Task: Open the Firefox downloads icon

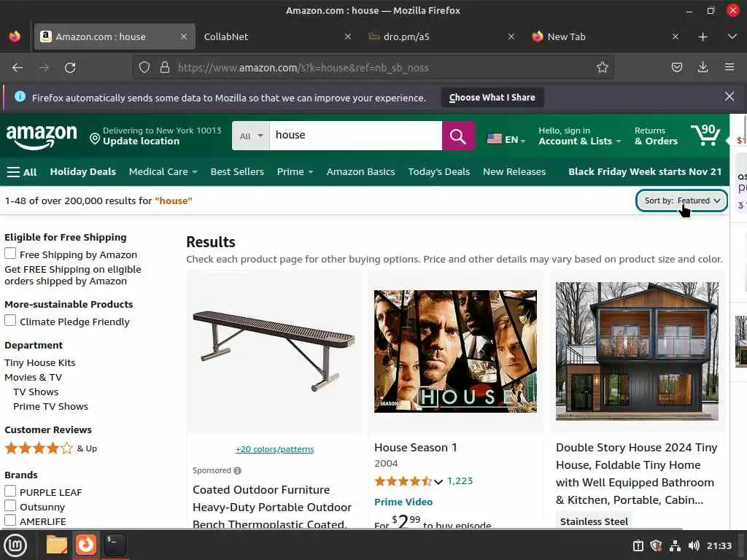Action: pos(703,68)
